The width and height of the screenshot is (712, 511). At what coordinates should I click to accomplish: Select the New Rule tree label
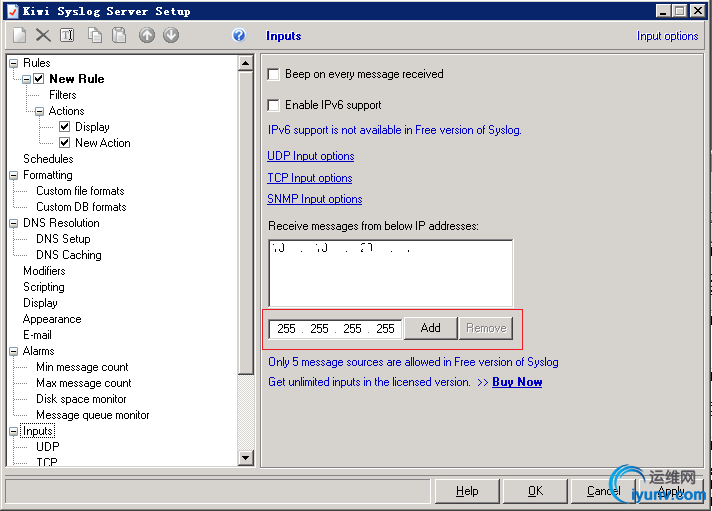click(77, 79)
